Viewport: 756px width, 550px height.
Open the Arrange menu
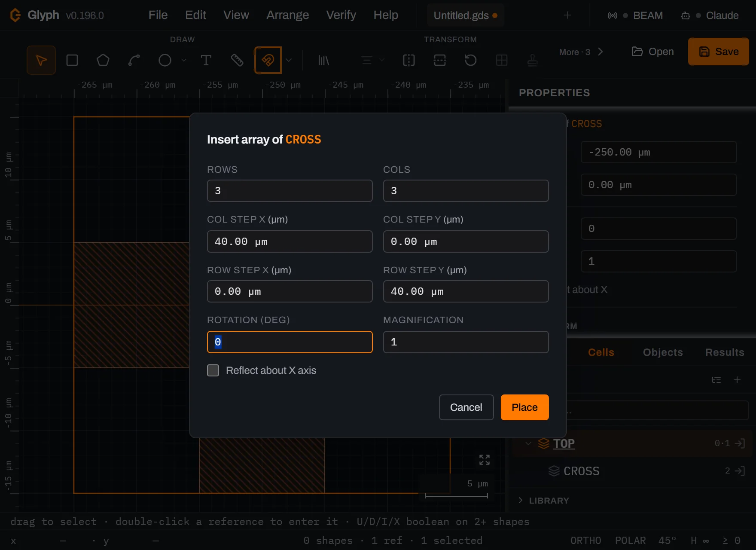(287, 15)
